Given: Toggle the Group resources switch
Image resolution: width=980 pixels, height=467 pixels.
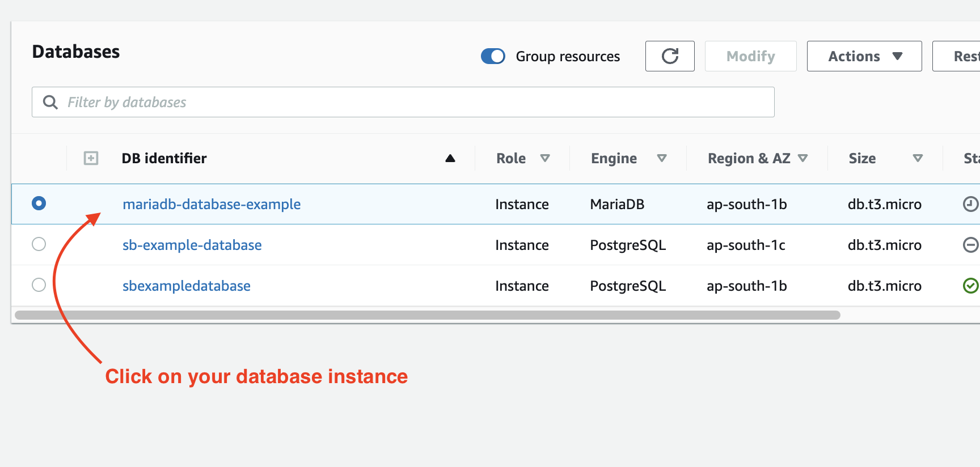Looking at the screenshot, I should (x=493, y=56).
